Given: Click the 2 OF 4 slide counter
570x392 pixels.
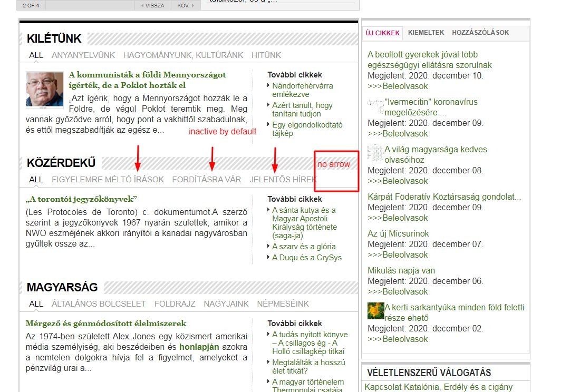Looking at the screenshot, I should 31,5.
